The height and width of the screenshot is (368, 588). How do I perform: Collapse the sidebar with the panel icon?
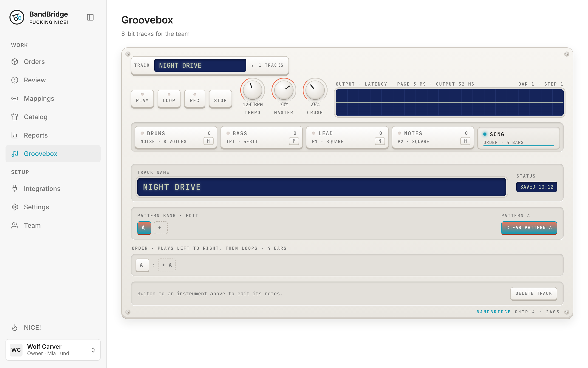pos(90,17)
